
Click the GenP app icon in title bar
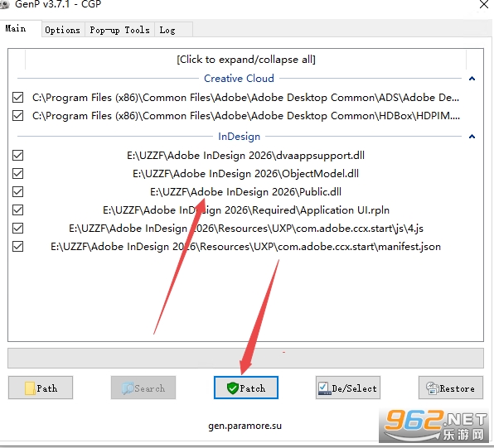(4, 4)
